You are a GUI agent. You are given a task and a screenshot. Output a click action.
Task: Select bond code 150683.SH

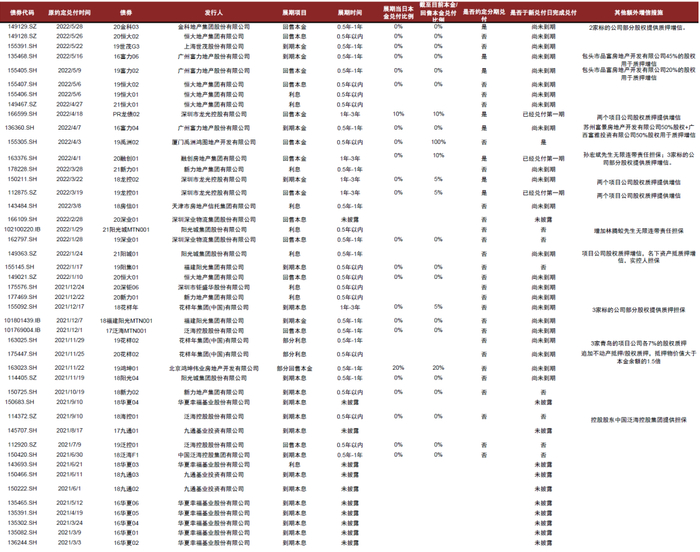[19, 402]
